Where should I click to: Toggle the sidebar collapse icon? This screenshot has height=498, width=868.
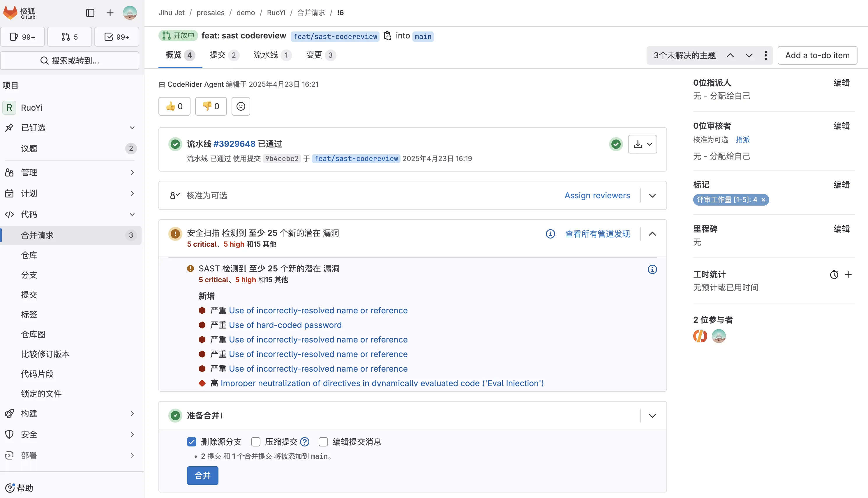click(x=90, y=13)
